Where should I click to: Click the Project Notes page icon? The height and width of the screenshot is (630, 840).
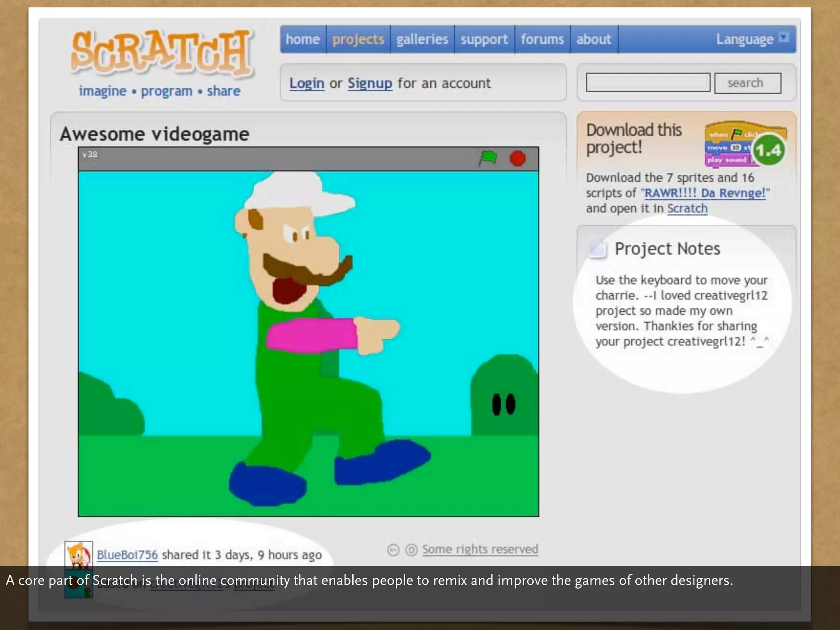[x=598, y=248]
